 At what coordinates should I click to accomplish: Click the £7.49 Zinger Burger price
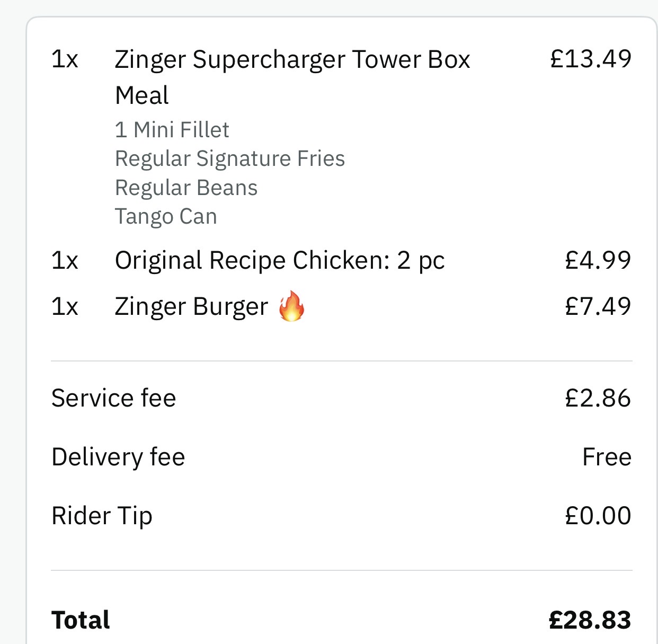(x=598, y=306)
